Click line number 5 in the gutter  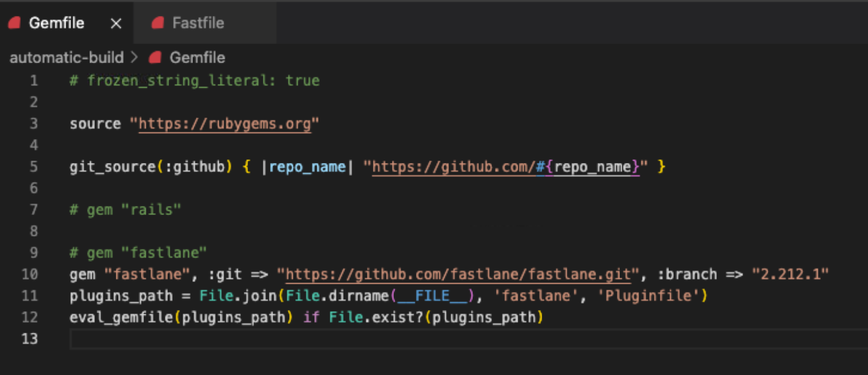point(34,166)
